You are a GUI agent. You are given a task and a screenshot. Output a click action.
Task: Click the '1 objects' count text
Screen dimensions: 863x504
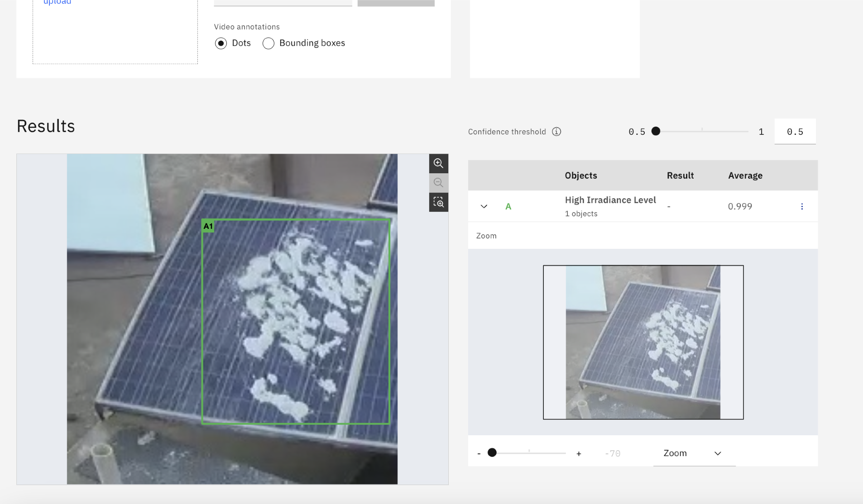coord(581,214)
